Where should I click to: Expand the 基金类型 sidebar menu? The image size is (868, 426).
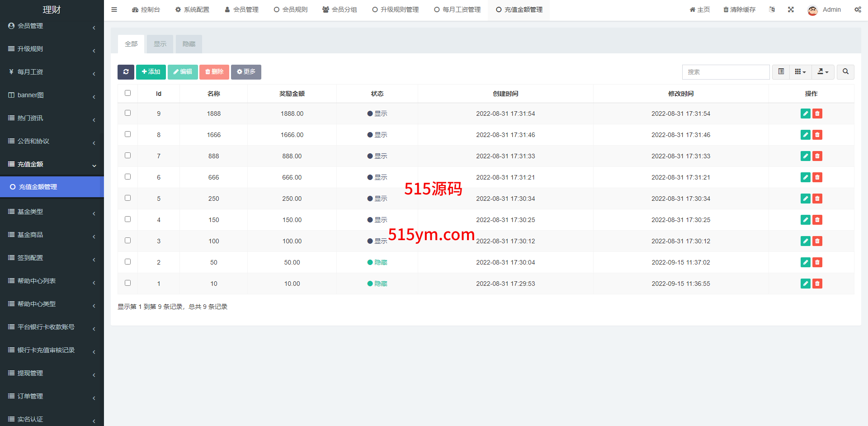coord(52,212)
